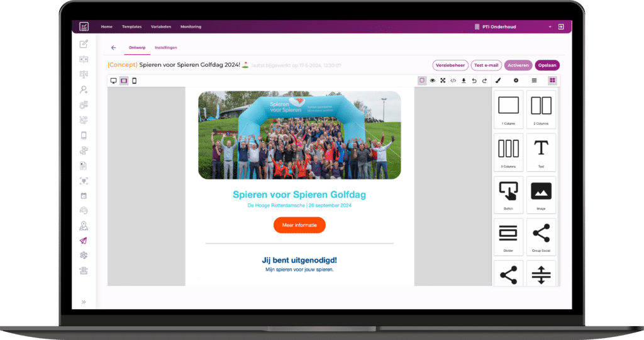
Task: Go back using the left arrow
Action: [114, 48]
